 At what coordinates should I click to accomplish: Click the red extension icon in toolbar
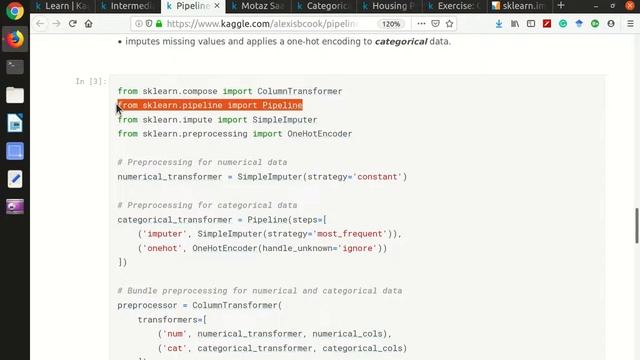[x=547, y=24]
